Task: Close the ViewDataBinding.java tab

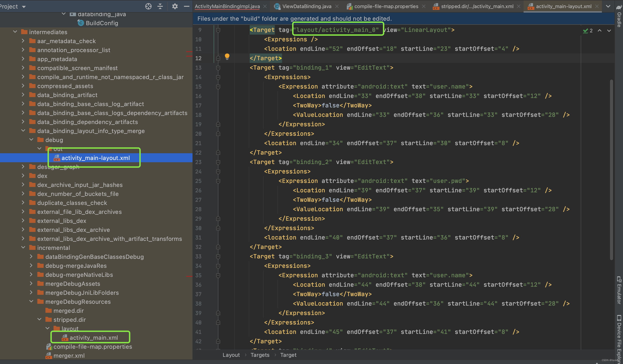Action: (337, 7)
